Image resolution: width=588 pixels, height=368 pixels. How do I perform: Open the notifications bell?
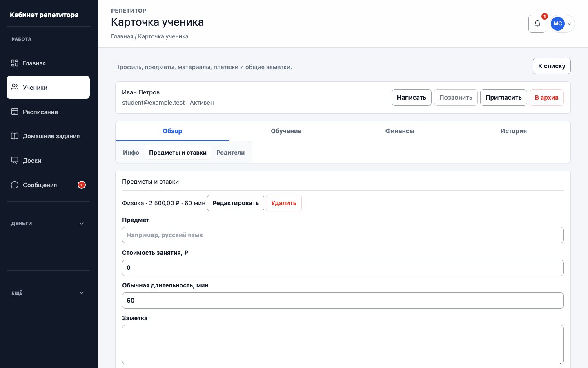(537, 24)
